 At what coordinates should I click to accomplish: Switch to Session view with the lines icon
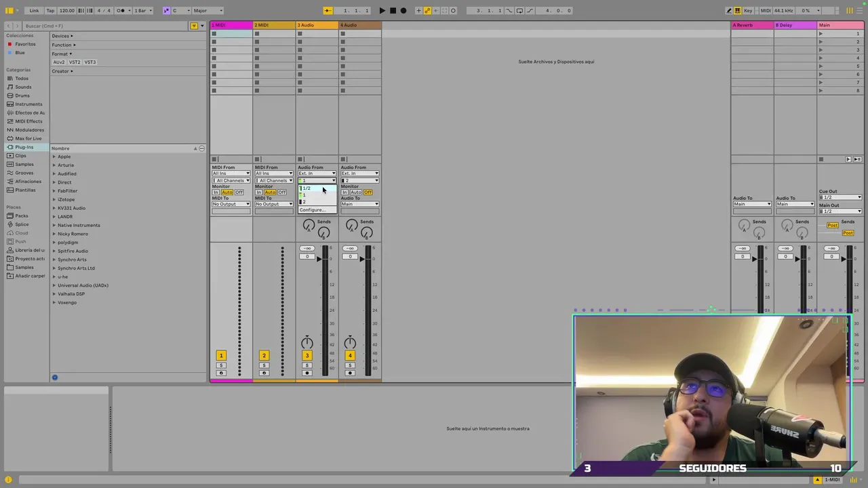tap(858, 10)
